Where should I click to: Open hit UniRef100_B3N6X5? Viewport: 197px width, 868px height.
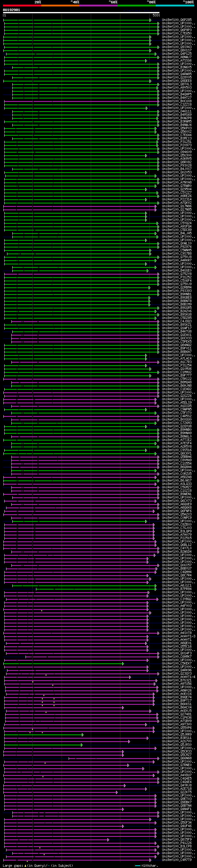pyautogui.click(x=177, y=67)
